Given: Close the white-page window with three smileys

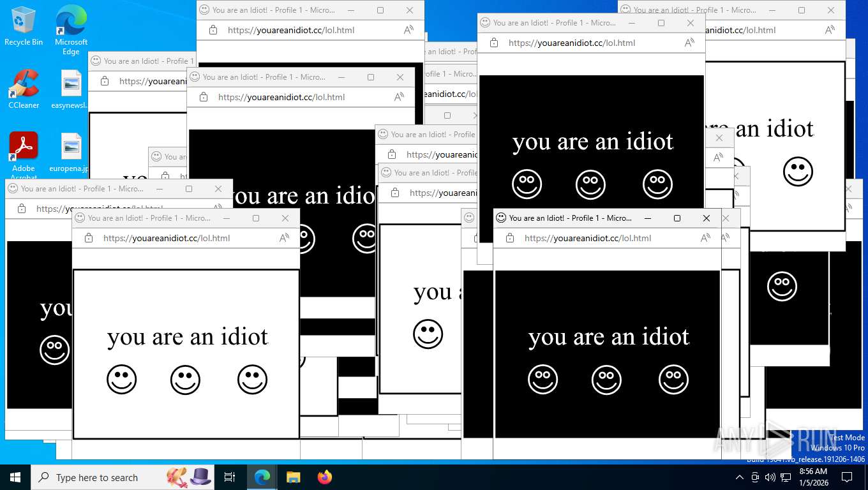Looking at the screenshot, I should tap(285, 218).
